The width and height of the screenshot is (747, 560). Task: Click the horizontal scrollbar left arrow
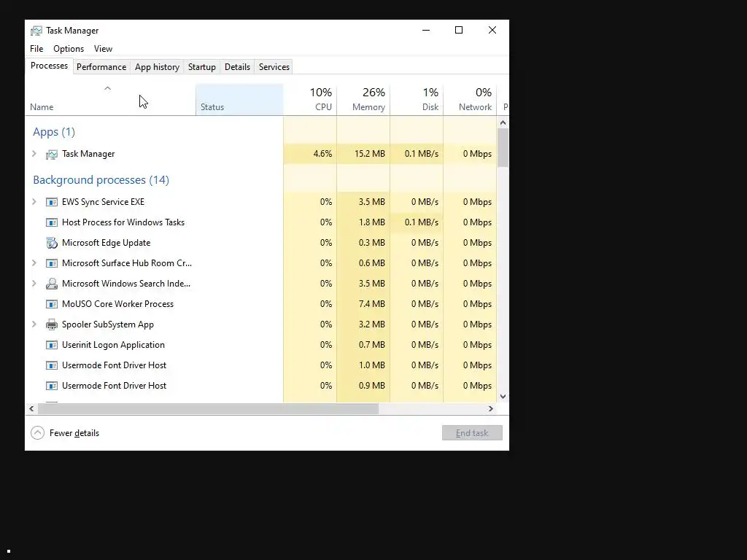click(31, 409)
